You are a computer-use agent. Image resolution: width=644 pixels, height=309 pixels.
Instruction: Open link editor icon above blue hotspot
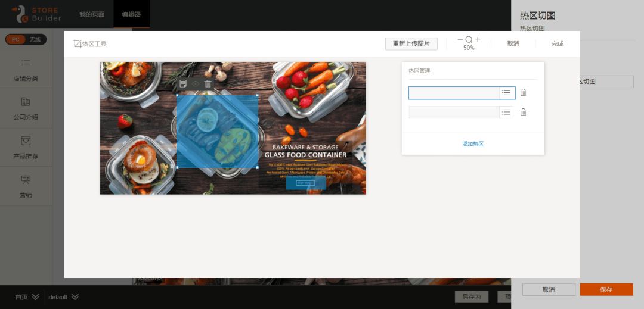point(183,83)
